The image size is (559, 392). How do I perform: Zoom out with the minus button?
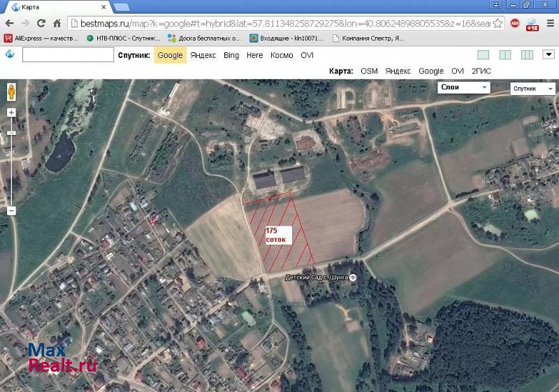coord(11,210)
